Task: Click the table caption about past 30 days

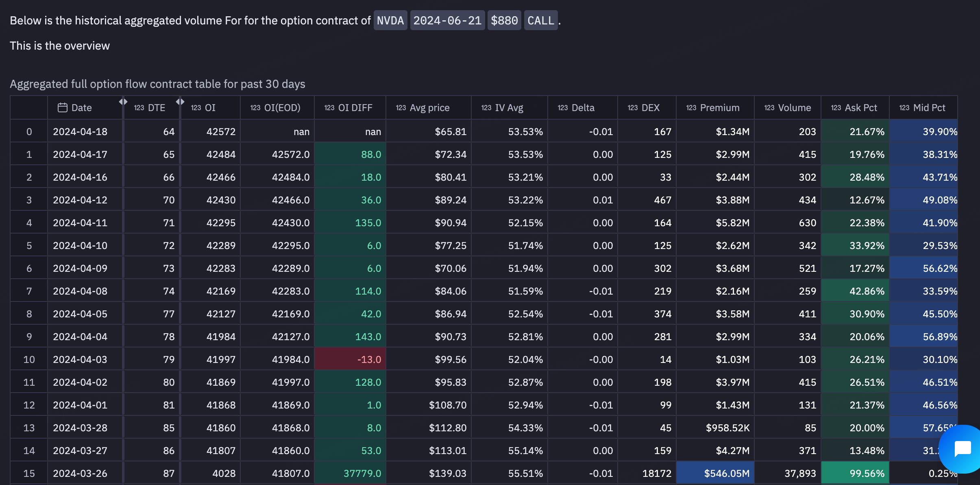Action: point(157,84)
